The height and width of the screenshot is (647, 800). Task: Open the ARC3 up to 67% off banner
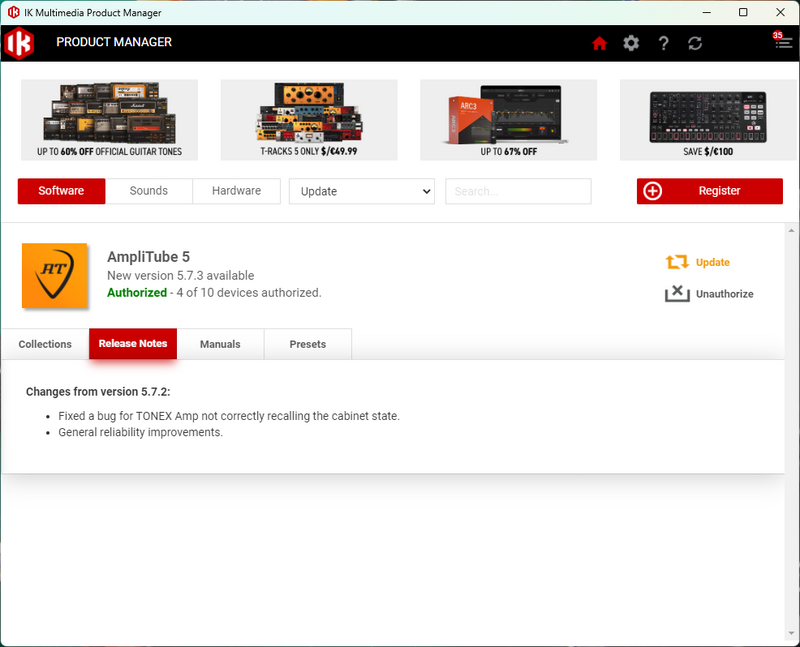click(508, 120)
